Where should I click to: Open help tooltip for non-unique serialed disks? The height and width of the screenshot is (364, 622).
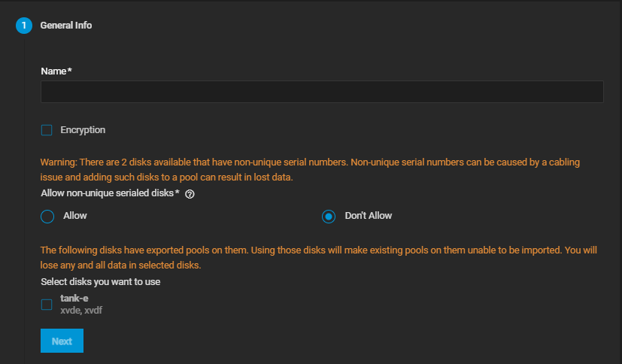(x=190, y=194)
